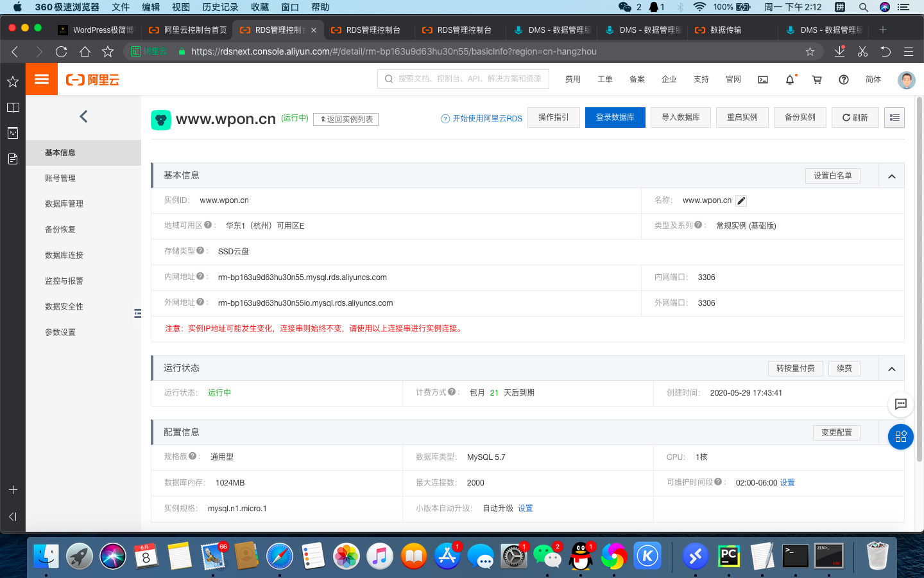
Task: Click the 登录数据库 button
Action: pyautogui.click(x=615, y=118)
